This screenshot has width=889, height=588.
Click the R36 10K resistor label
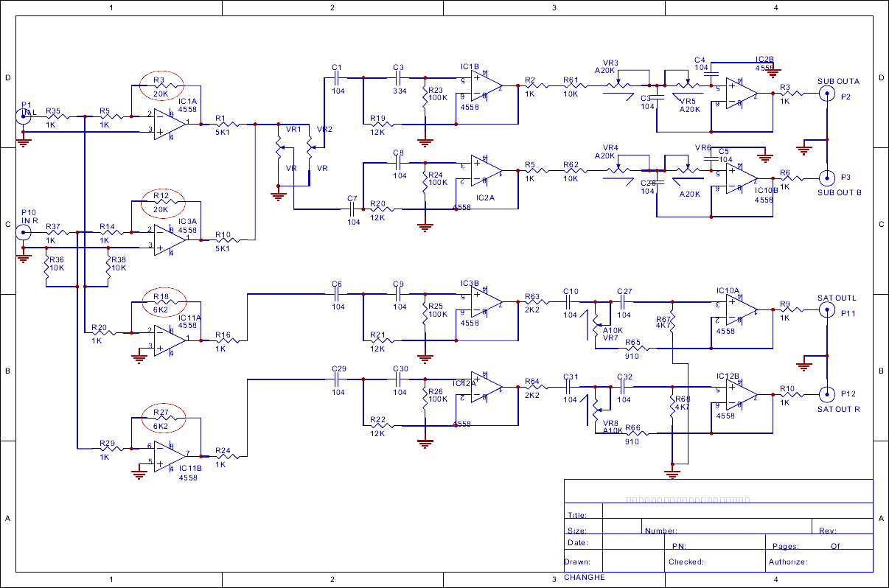pyautogui.click(x=56, y=264)
